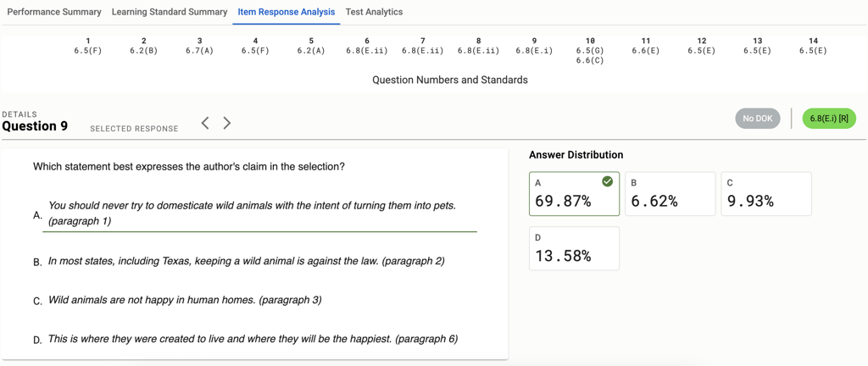Click answer B distribution card 6.62%
The height and width of the screenshot is (366, 868).
(x=670, y=194)
